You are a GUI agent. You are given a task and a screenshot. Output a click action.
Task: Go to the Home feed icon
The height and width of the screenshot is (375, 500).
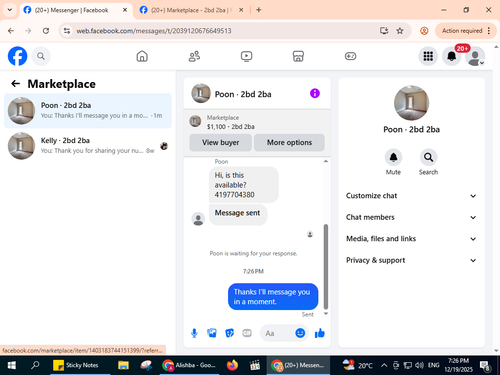click(142, 56)
